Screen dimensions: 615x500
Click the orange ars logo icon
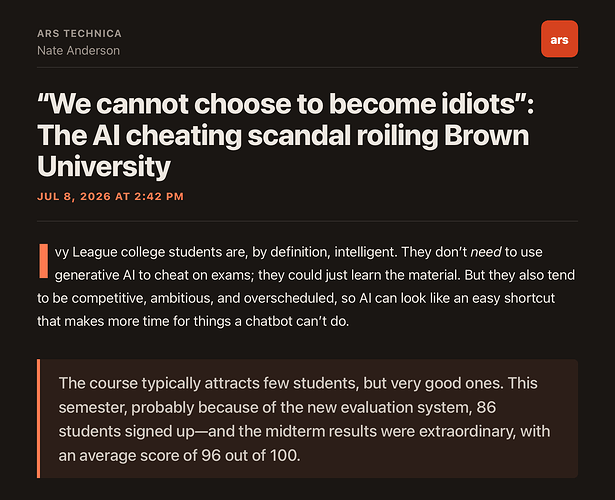point(559,39)
